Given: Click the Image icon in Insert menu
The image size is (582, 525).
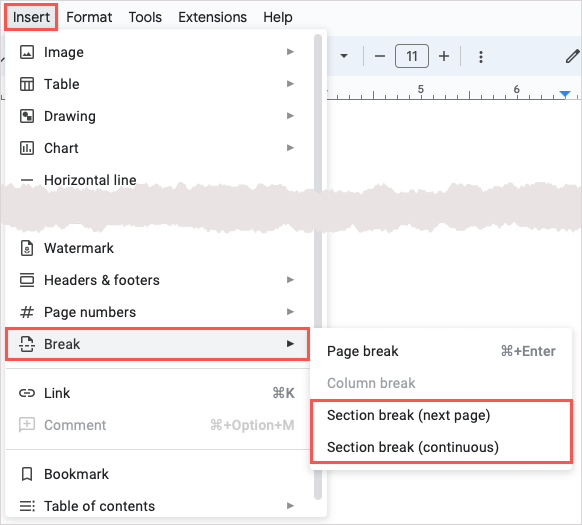Looking at the screenshot, I should 27,52.
